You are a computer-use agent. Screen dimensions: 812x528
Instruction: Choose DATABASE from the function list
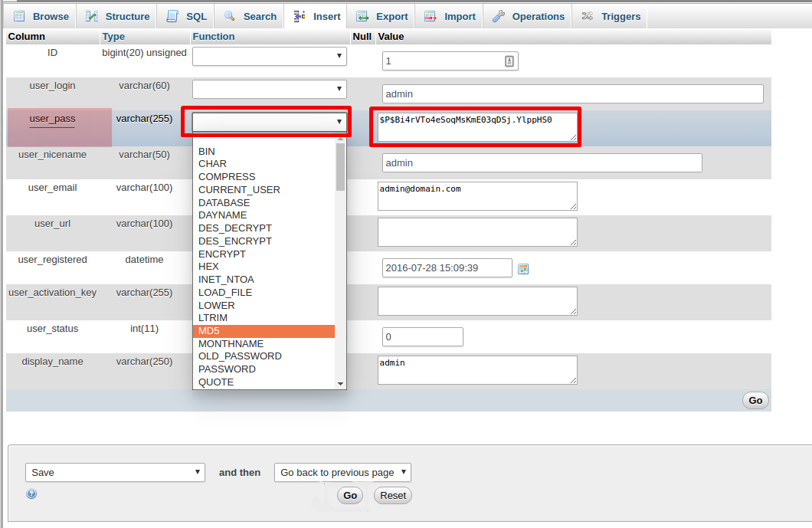coord(264,202)
